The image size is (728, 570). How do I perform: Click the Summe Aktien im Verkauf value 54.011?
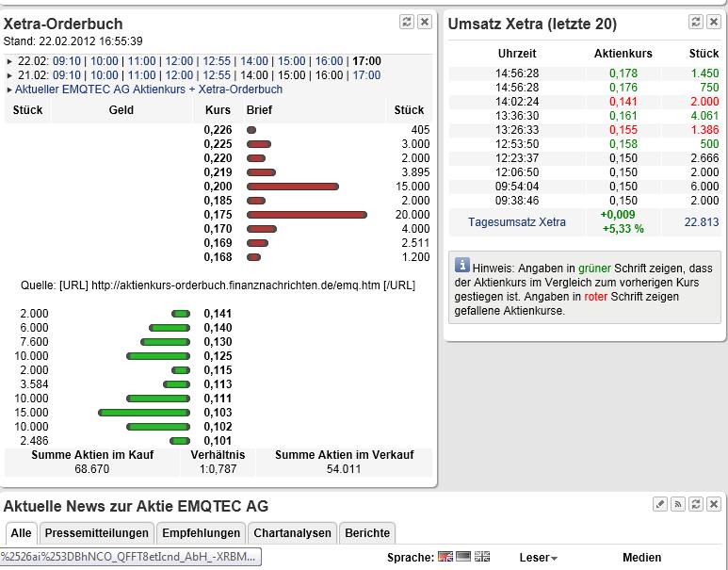point(344,469)
